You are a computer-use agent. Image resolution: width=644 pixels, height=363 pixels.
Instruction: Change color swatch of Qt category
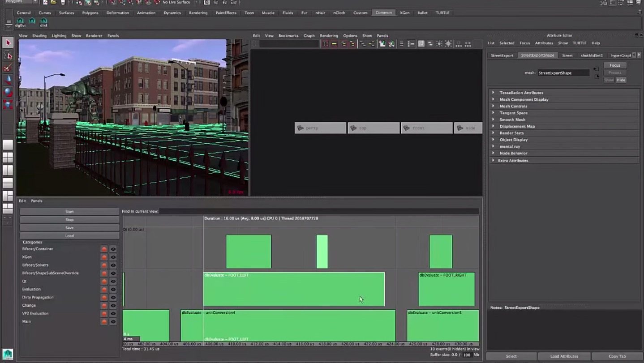(104, 282)
